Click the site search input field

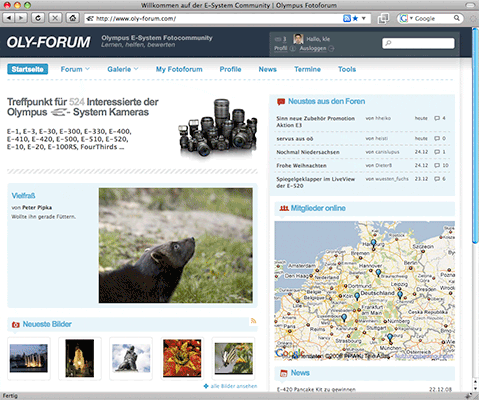pyautogui.click(x=418, y=43)
